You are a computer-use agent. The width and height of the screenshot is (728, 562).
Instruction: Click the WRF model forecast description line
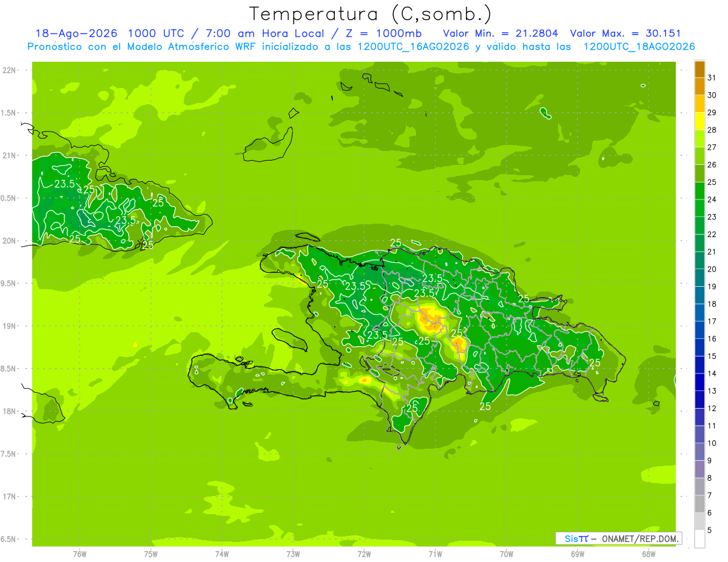(x=361, y=47)
